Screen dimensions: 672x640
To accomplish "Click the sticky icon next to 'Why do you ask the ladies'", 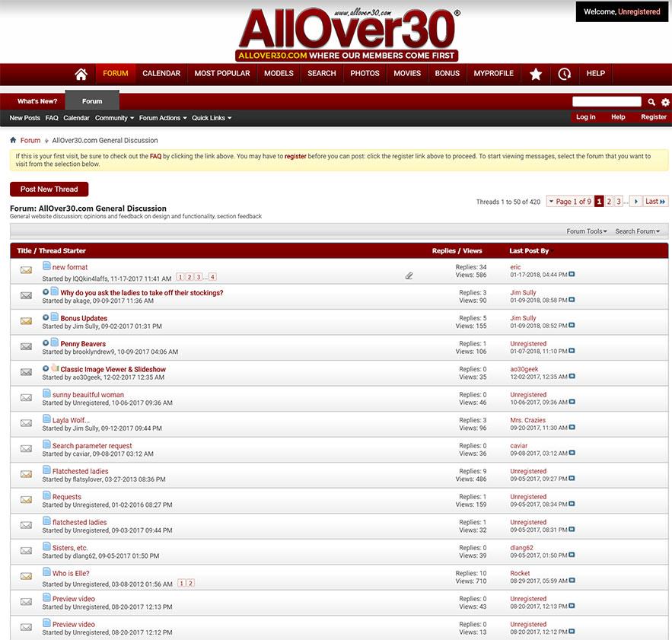I will click(46, 292).
